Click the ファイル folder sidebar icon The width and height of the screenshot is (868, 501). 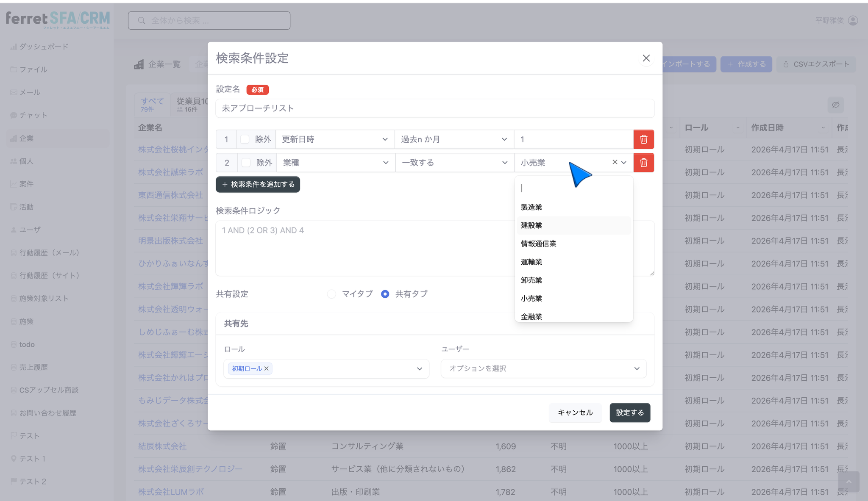(x=14, y=69)
